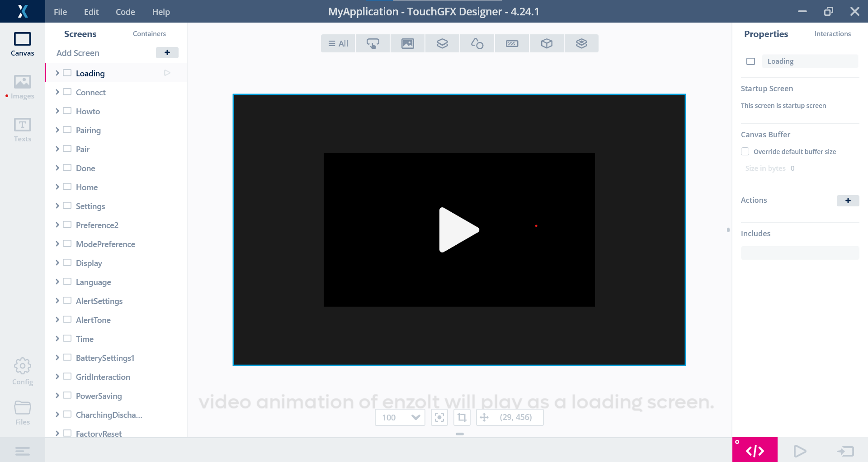This screenshot has height=462, width=868.
Task: Run the simulator from bottom toolbar
Action: point(800,450)
